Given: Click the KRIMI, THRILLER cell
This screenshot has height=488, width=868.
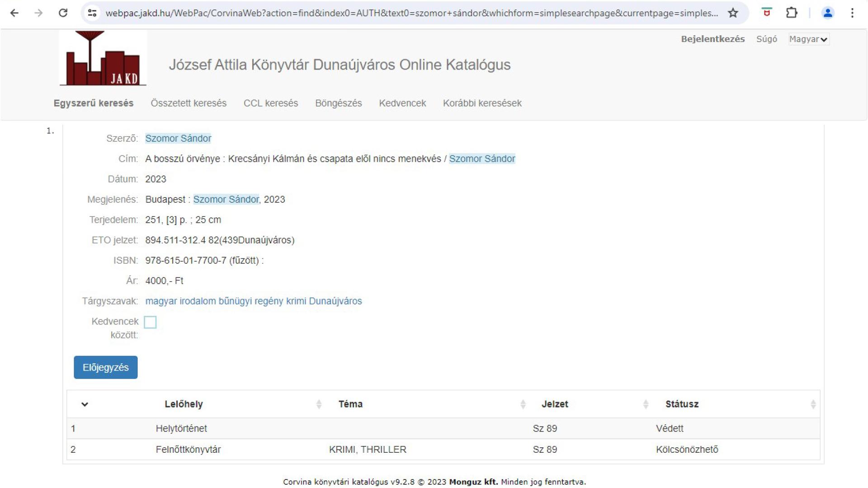Looking at the screenshot, I should 368,450.
